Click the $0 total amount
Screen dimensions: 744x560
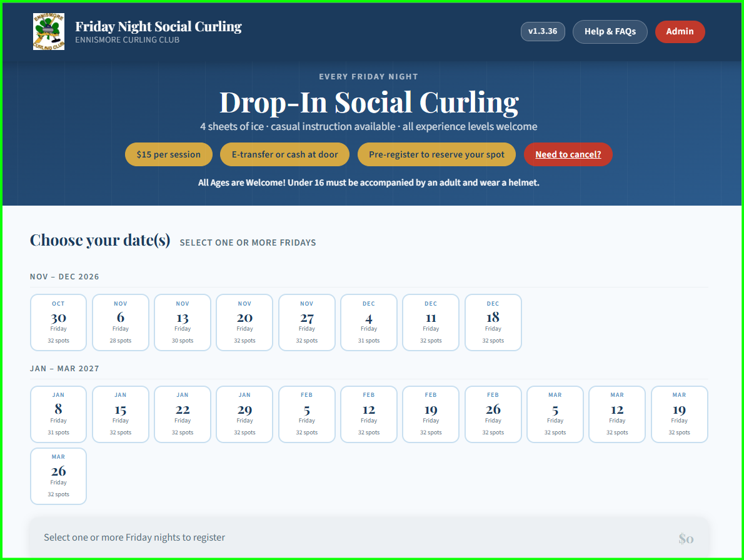click(x=686, y=538)
